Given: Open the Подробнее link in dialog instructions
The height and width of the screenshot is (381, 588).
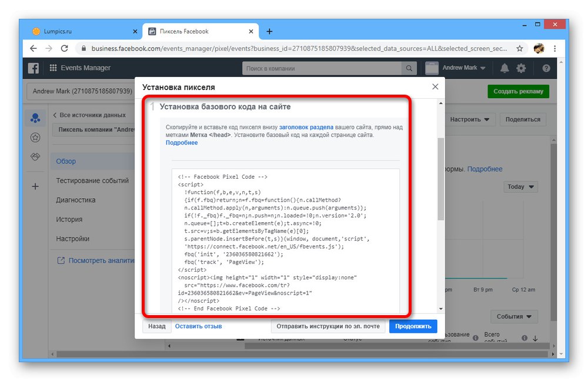Looking at the screenshot, I should pyautogui.click(x=182, y=142).
